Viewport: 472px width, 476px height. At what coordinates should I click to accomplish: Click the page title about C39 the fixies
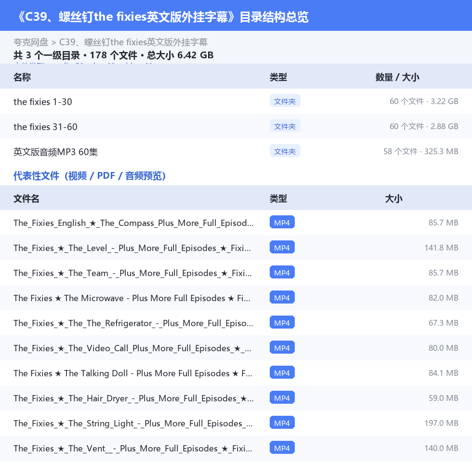click(162, 17)
